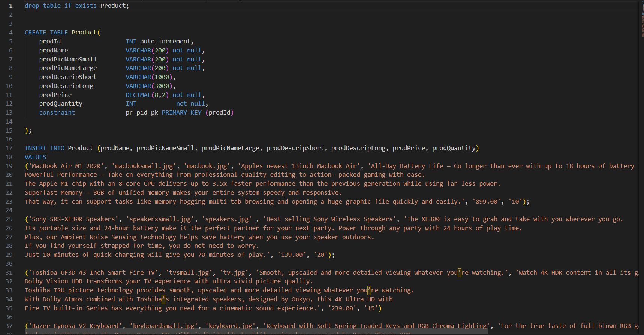Click the 'constraint' keyword on line 13
Image resolution: width=644 pixels, height=335 pixels.
[x=57, y=113]
